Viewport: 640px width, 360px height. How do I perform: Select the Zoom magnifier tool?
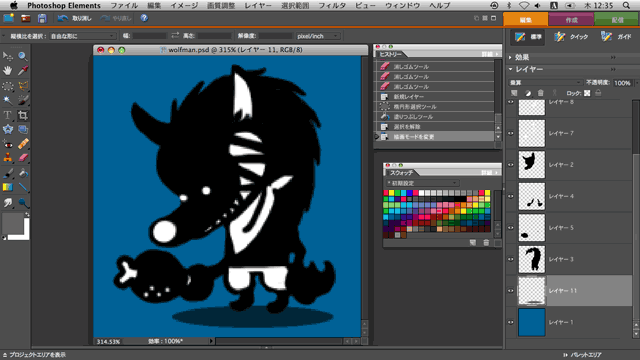tap(23, 56)
